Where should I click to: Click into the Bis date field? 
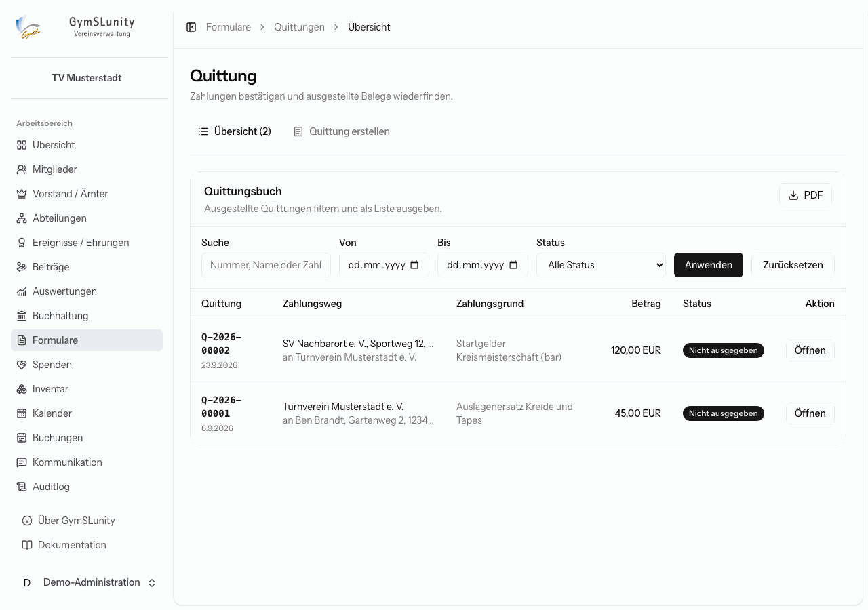[x=483, y=265]
